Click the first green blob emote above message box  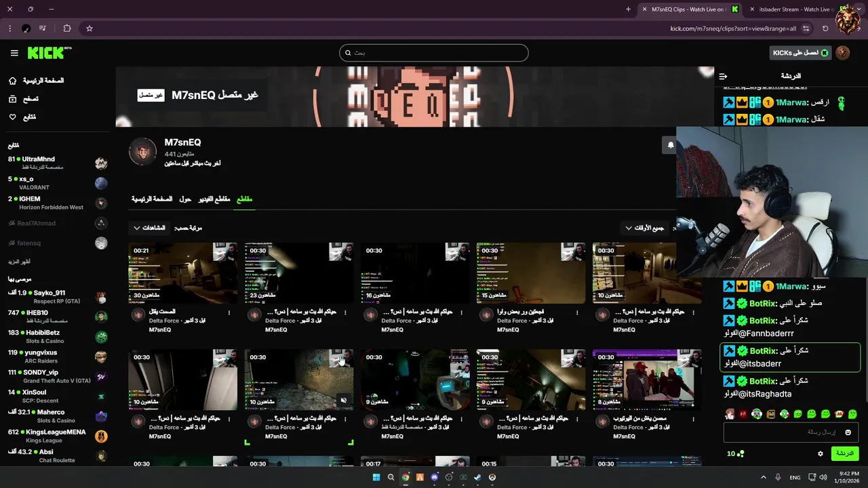[x=797, y=413]
